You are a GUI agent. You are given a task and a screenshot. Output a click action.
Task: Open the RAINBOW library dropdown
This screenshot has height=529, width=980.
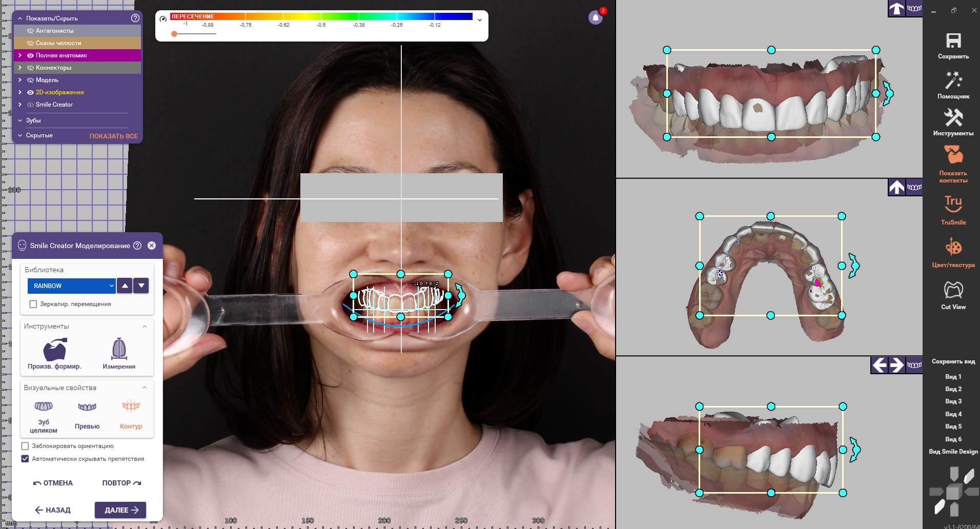point(71,286)
